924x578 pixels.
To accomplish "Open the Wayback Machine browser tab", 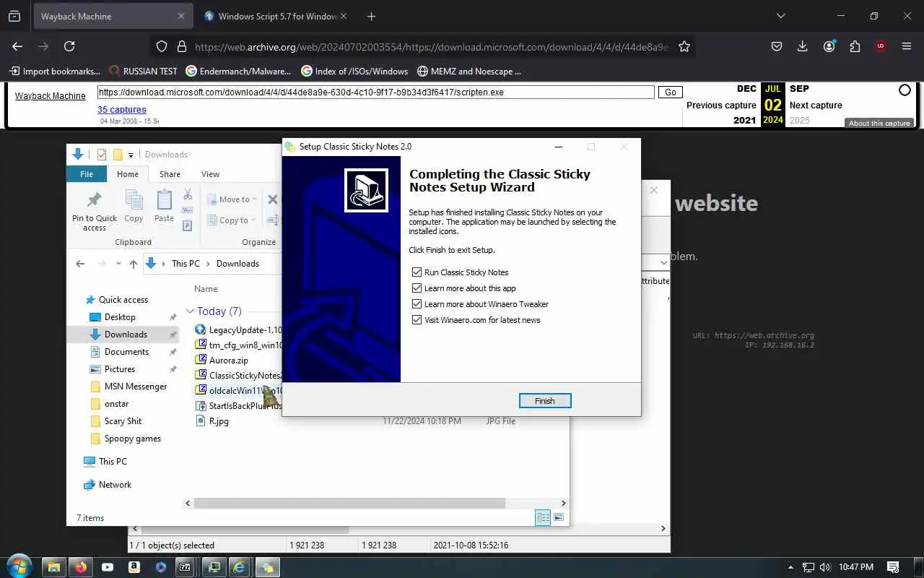I will coord(112,16).
